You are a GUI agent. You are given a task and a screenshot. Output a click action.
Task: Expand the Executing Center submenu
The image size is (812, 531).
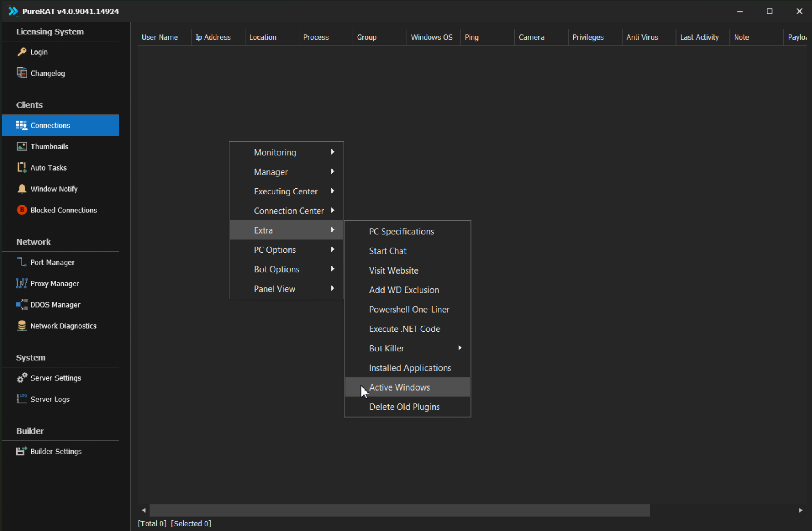(286, 191)
